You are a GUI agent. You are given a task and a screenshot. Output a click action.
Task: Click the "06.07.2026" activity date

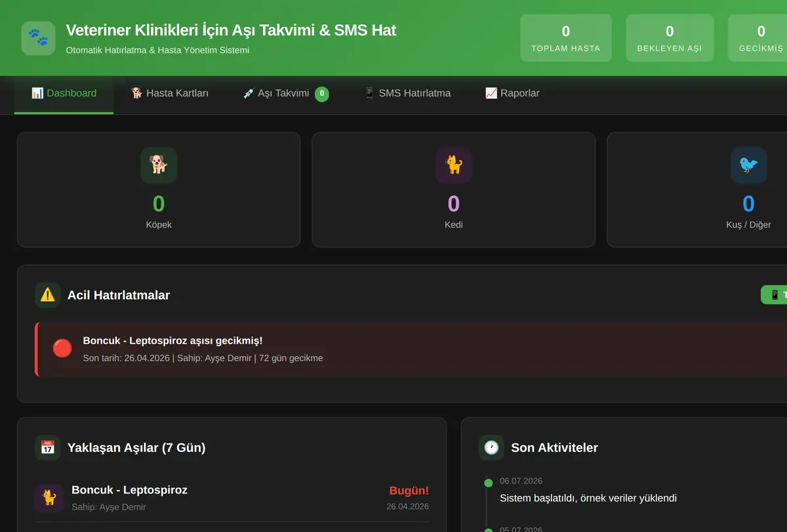pos(521,481)
